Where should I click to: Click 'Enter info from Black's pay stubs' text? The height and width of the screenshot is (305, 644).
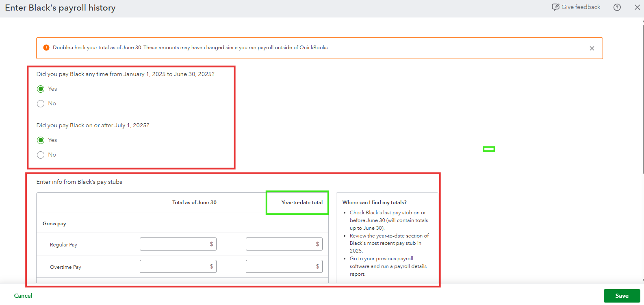point(79,182)
